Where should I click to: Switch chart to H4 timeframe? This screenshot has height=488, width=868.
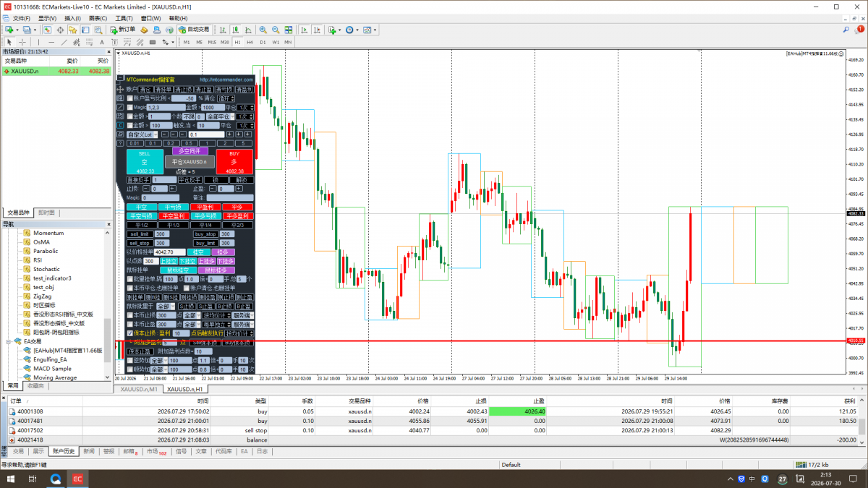[x=250, y=42]
